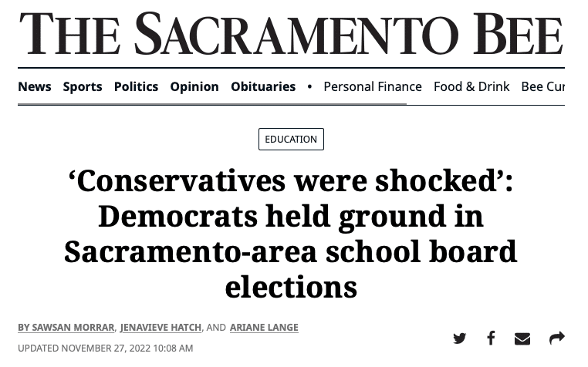The height and width of the screenshot is (367, 588).
Task: Select Personal Finance in navigation
Action: tap(373, 86)
